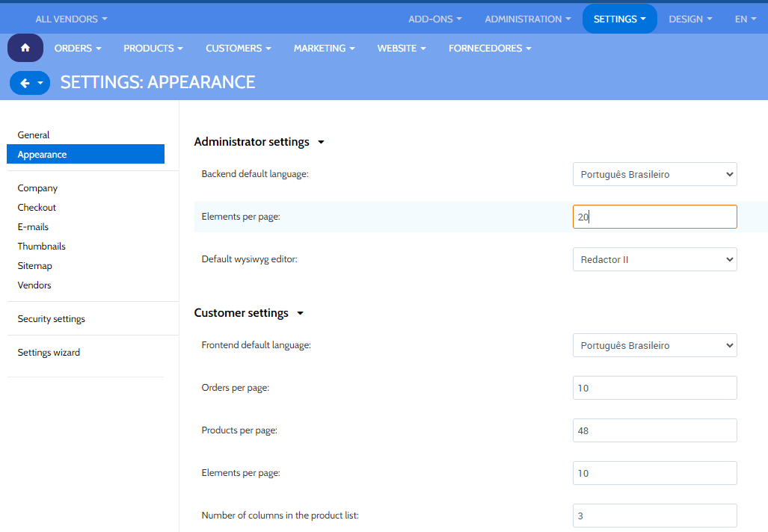Open the All Vendors selector
The width and height of the screenshot is (768, 532).
point(71,19)
